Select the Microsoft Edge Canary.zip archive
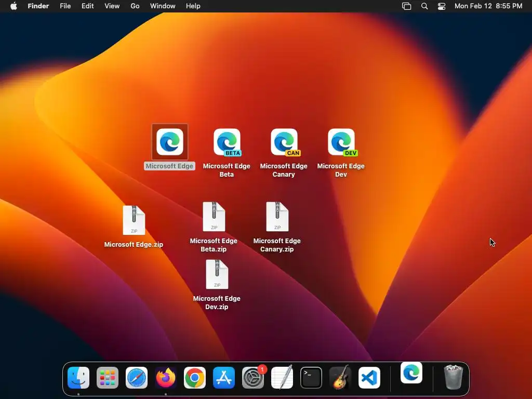 click(277, 217)
